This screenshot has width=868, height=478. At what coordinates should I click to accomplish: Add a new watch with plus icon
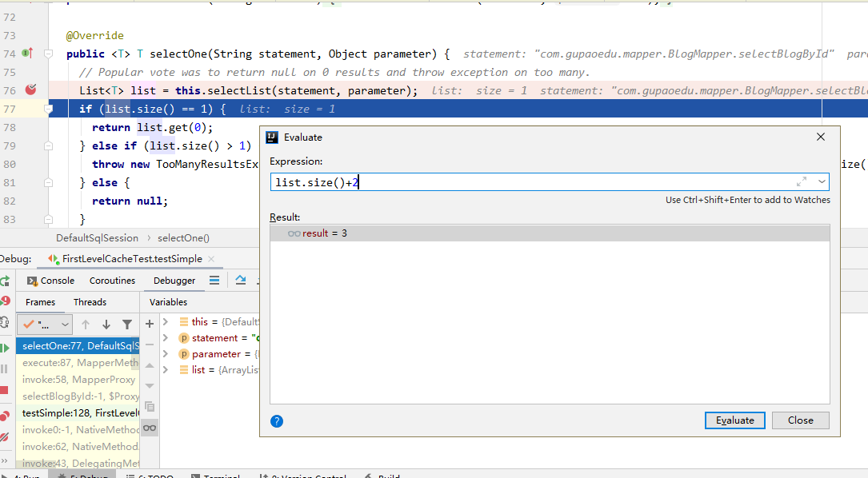click(150, 324)
